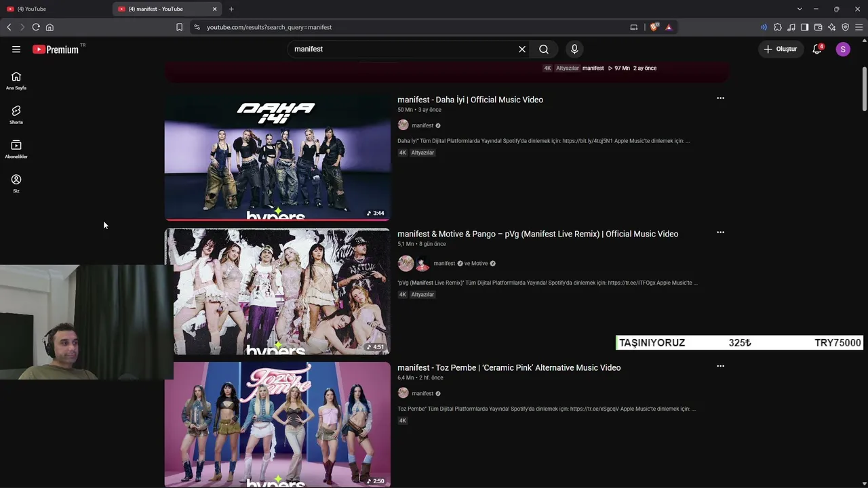Open the media control music note icon
868x488 pixels.
tap(791, 27)
